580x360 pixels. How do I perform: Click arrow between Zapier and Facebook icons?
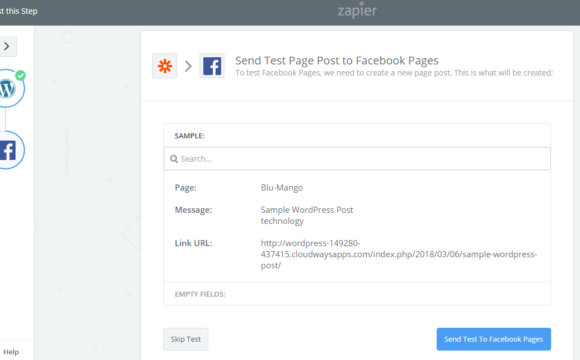point(188,66)
